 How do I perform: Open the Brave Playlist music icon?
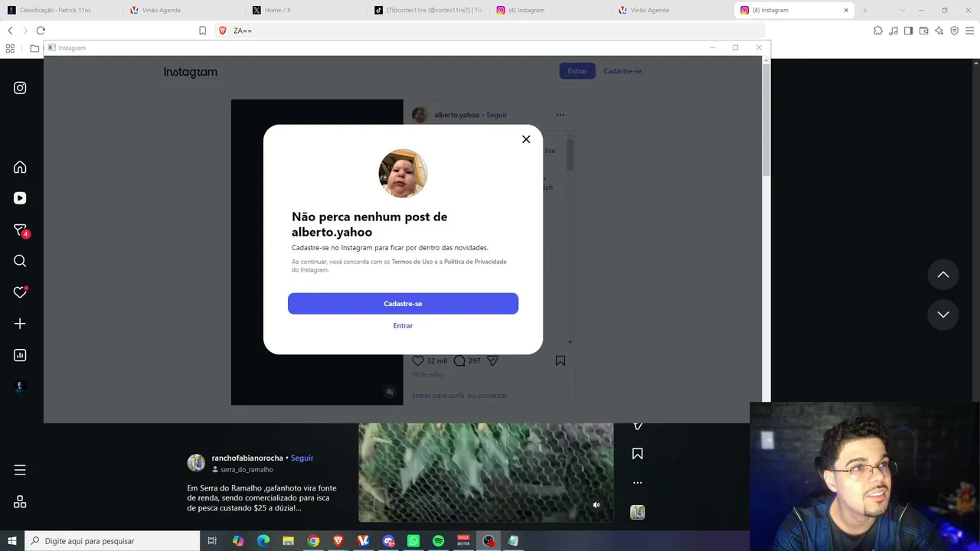893,31
